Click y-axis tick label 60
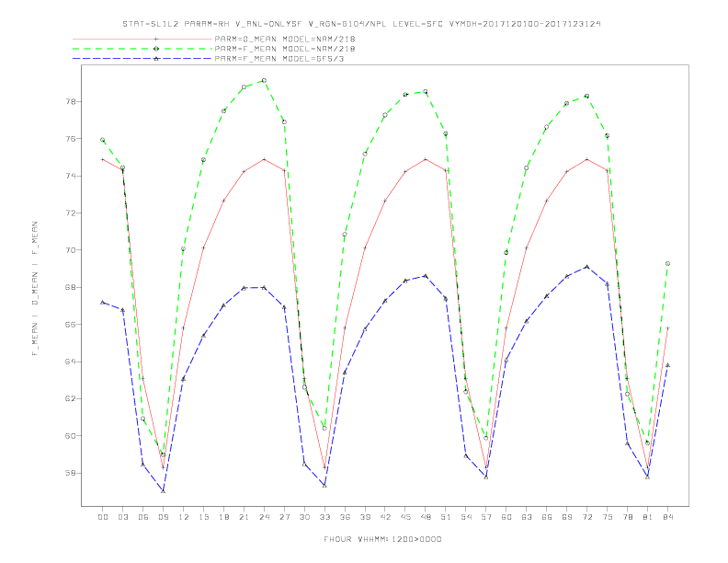This screenshot has width=728, height=563. pyautogui.click(x=71, y=436)
